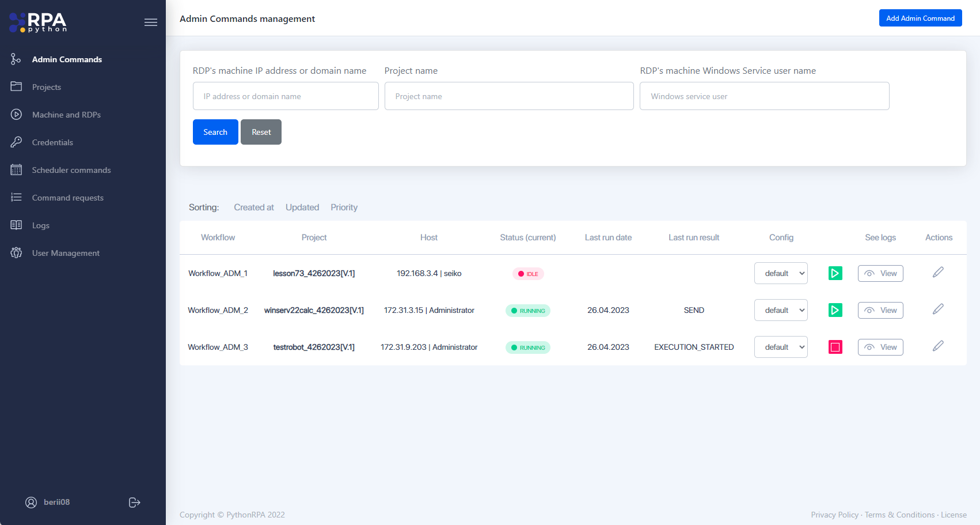Viewport: 980px width, 525px height.
Task: Collapse the sidebar using the hamburger icon
Action: pos(150,22)
